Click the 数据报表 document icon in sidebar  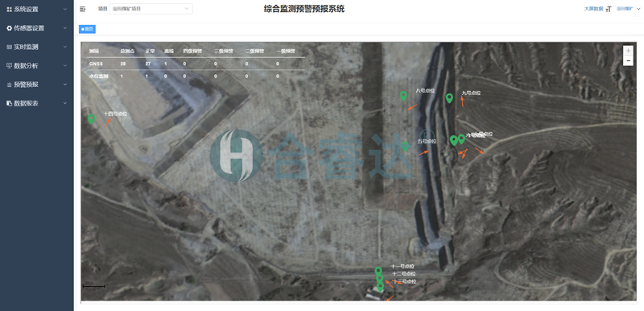tap(9, 103)
